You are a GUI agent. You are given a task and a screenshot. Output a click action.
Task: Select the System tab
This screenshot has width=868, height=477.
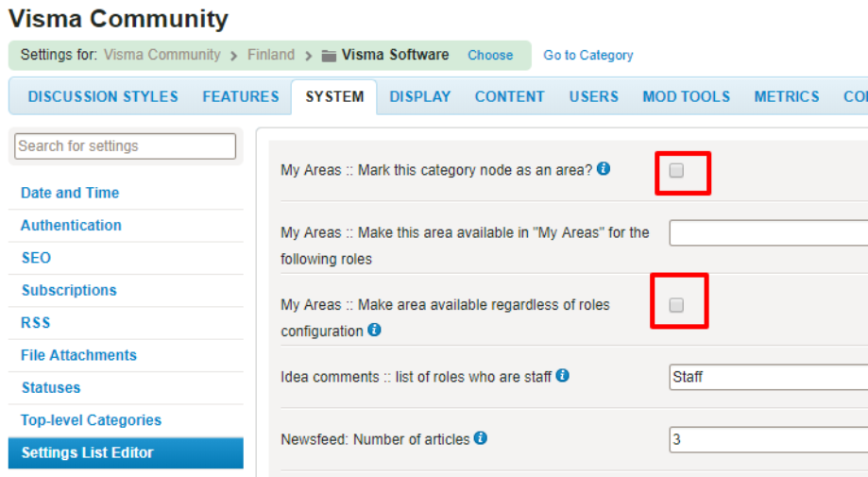tap(334, 97)
